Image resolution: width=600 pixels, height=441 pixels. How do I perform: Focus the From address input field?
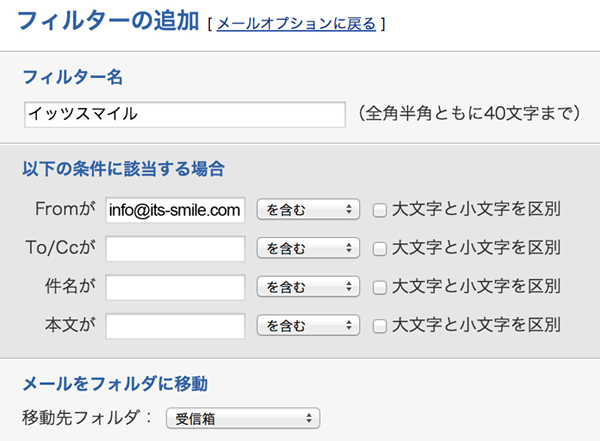click(175, 210)
